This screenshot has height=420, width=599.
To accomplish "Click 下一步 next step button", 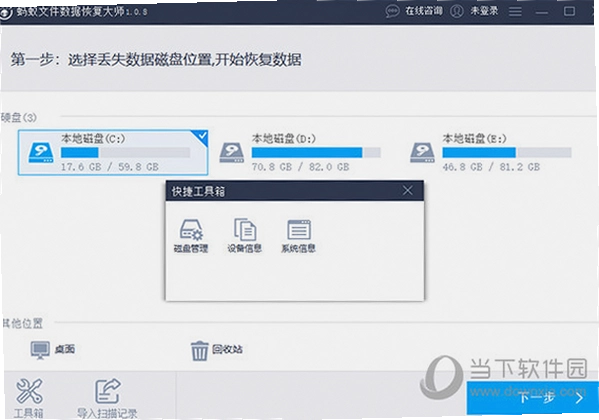I will (x=533, y=398).
